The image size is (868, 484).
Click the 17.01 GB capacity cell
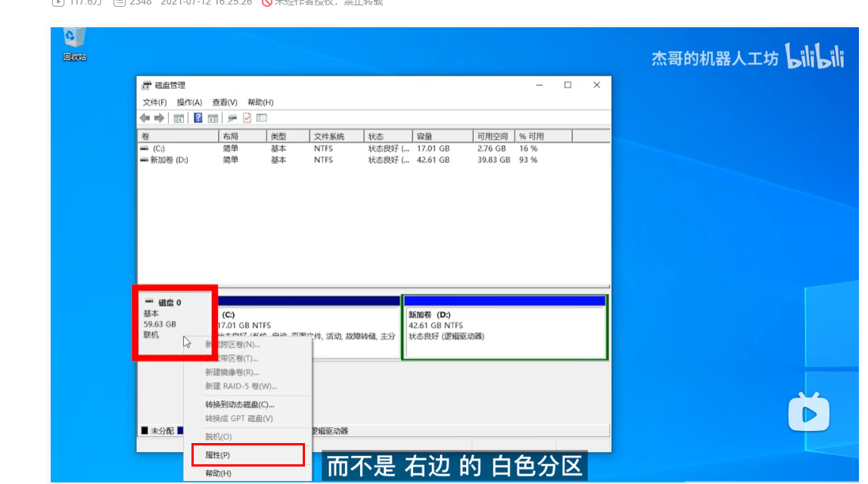tap(434, 148)
